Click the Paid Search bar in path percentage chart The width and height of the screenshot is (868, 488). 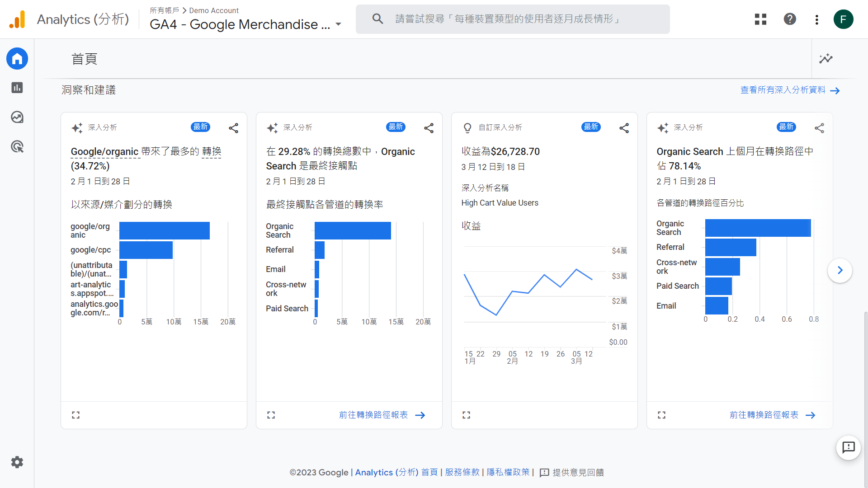coord(718,286)
